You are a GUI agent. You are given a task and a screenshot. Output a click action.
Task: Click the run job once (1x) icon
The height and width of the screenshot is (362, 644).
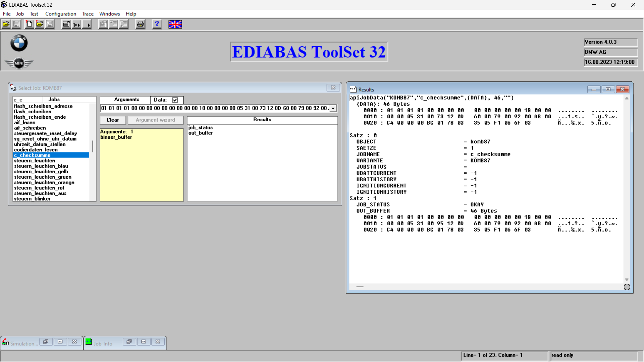pyautogui.click(x=77, y=24)
